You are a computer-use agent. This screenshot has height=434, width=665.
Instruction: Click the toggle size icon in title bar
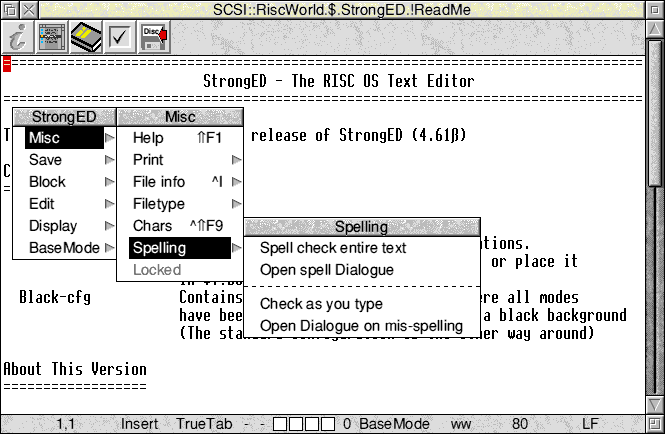(654, 10)
